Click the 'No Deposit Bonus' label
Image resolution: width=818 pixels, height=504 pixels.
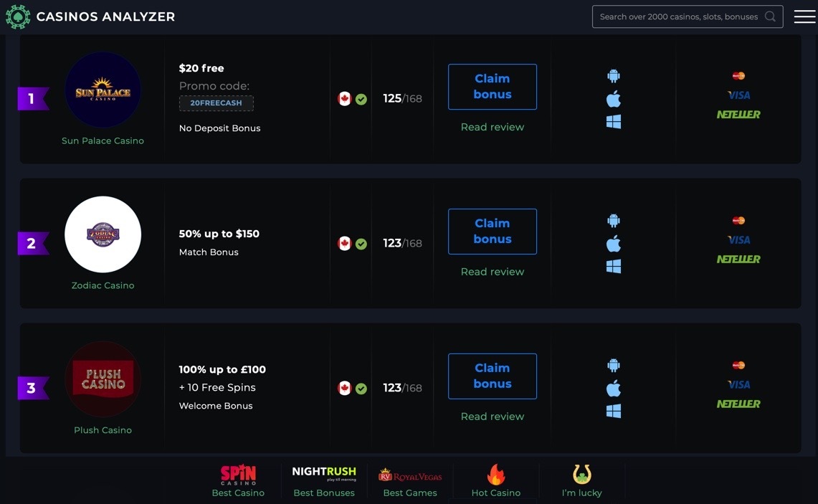[x=219, y=128]
